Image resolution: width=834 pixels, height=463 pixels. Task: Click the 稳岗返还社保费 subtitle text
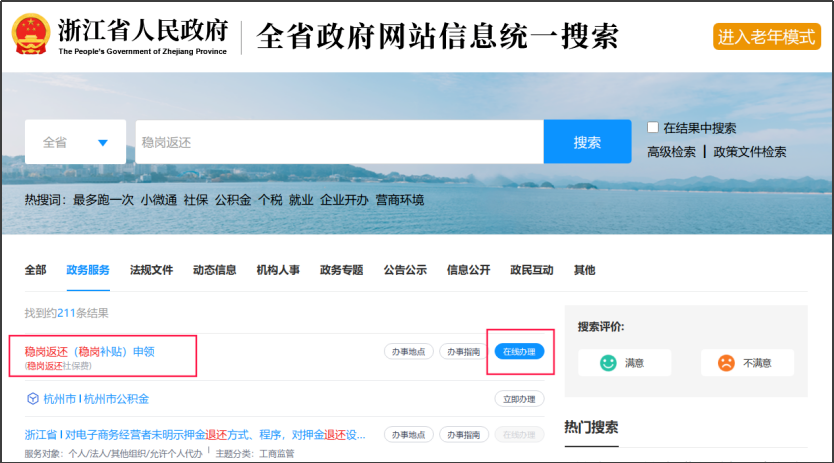point(58,366)
